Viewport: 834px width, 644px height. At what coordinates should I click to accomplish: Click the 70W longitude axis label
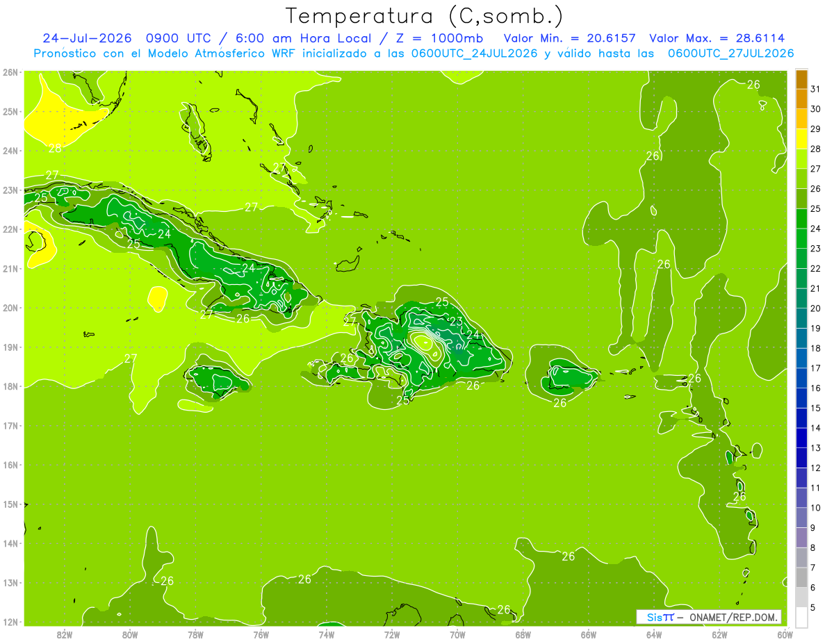[457, 634]
